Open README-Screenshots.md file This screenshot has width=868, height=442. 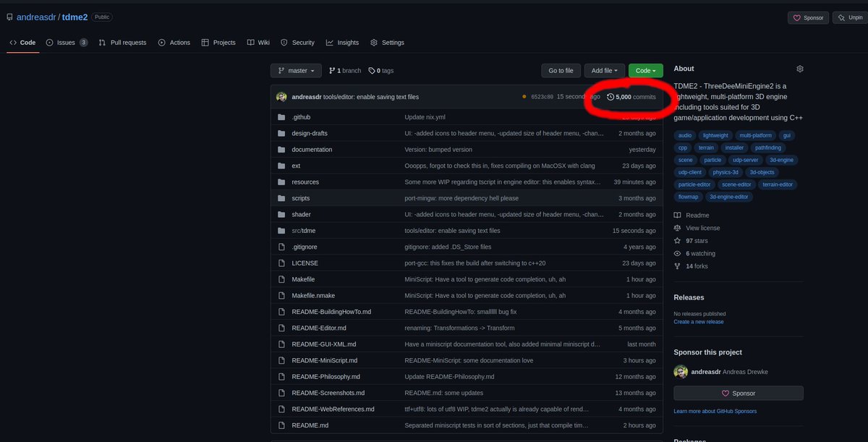click(x=328, y=393)
